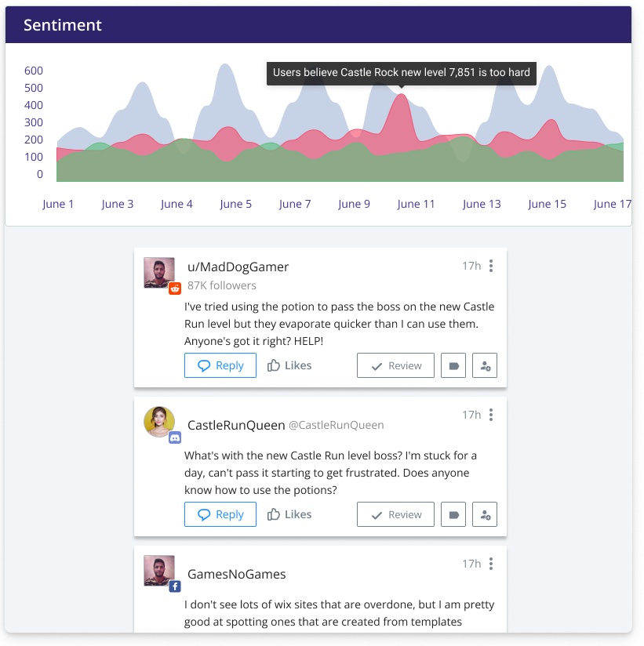Like the u/MadDogGamer post
Image resolution: width=644 pixels, height=646 pixels.
click(289, 365)
